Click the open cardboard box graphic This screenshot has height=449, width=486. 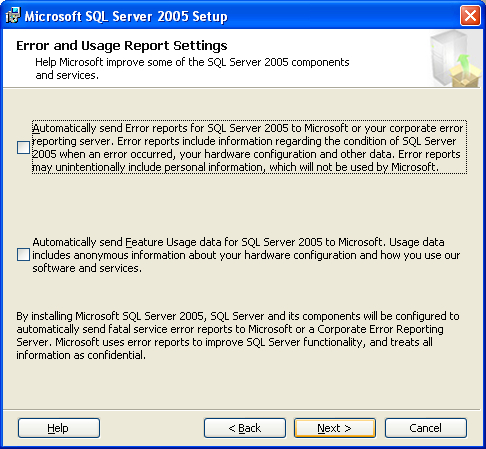click(x=465, y=77)
